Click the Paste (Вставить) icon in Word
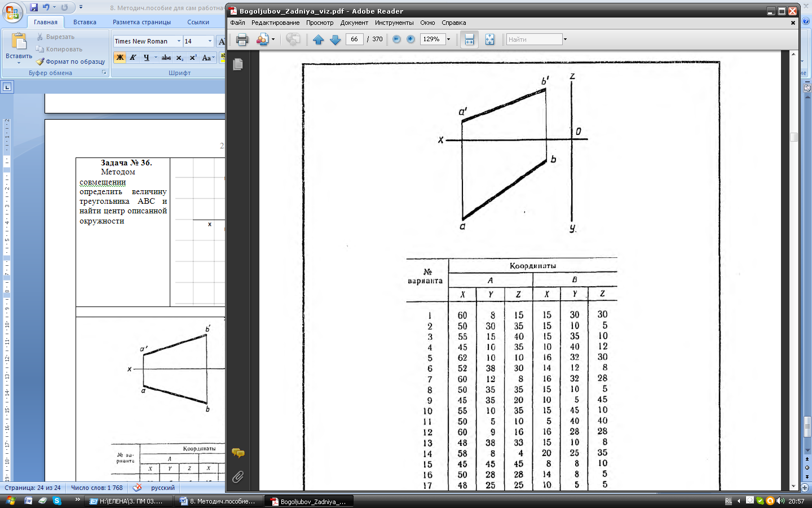This screenshot has height=508, width=812. pos(19,41)
